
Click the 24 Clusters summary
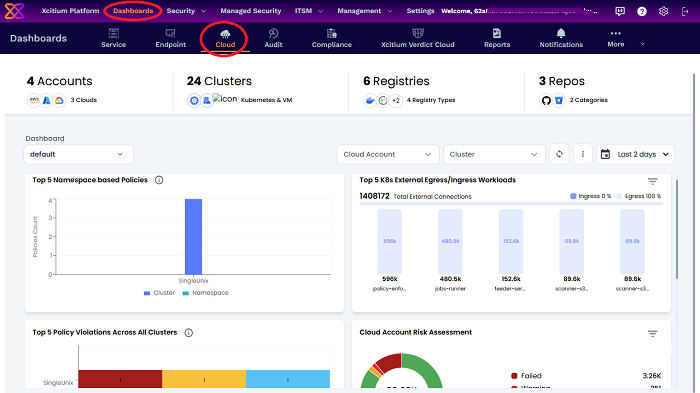[219, 81]
